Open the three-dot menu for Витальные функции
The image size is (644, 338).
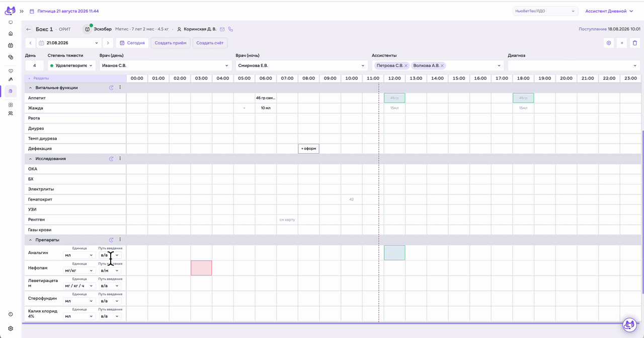[120, 88]
